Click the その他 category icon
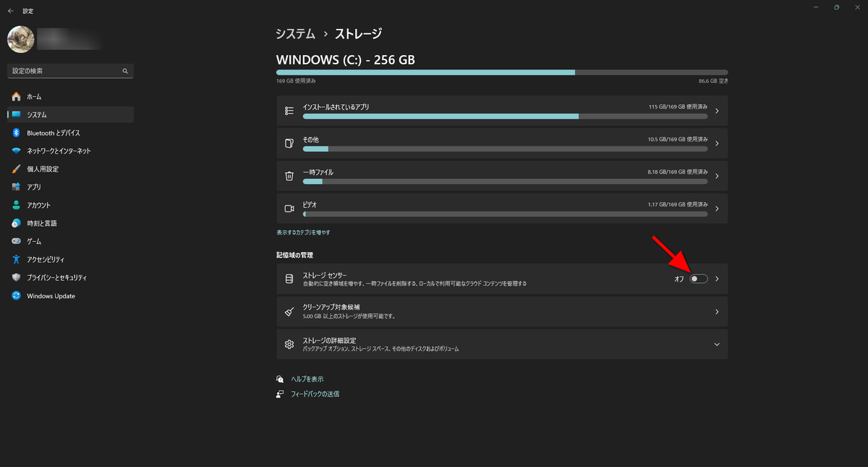Image resolution: width=868 pixels, height=467 pixels. click(289, 143)
